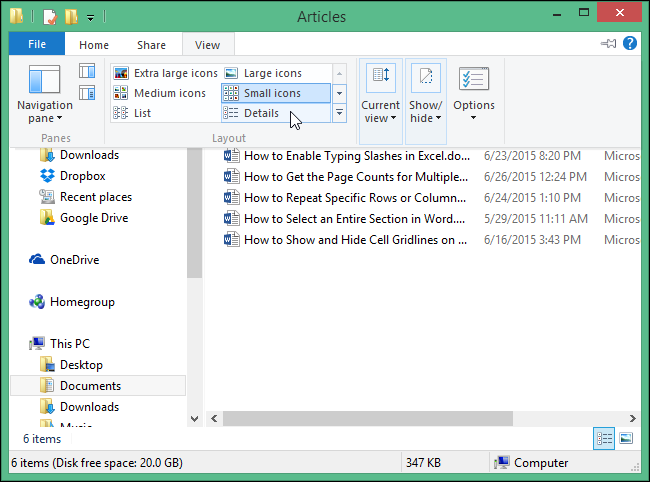Open the Show/hide dropdown
Screen dimensions: 650x482
point(425,102)
